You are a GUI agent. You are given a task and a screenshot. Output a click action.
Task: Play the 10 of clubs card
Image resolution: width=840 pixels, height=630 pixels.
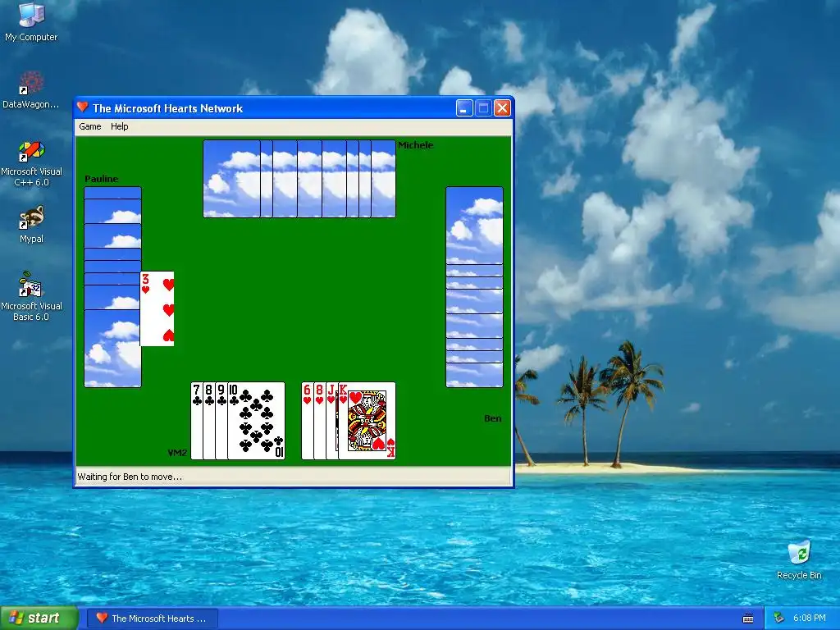[257, 421]
